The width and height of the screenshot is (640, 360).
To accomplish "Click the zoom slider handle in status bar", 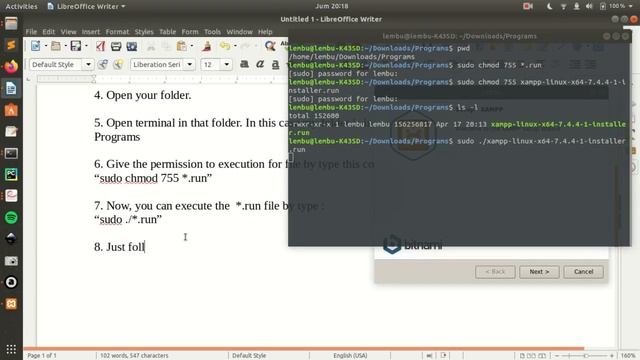I will coord(586,356).
